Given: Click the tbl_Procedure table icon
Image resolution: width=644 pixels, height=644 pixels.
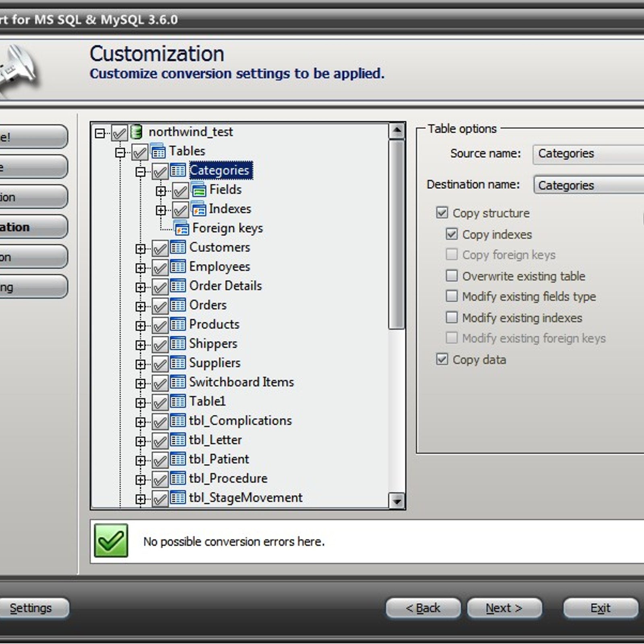Looking at the screenshot, I should pos(178,478).
